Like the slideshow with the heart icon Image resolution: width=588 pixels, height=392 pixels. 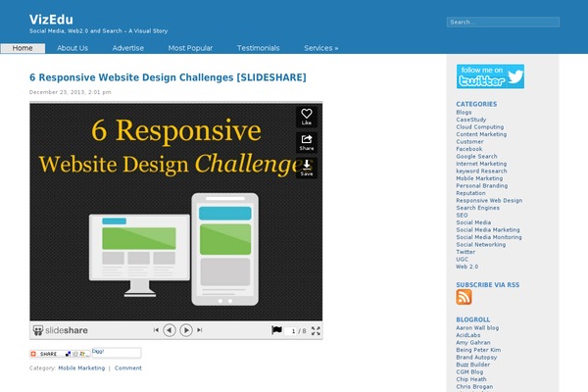pyautogui.click(x=307, y=117)
